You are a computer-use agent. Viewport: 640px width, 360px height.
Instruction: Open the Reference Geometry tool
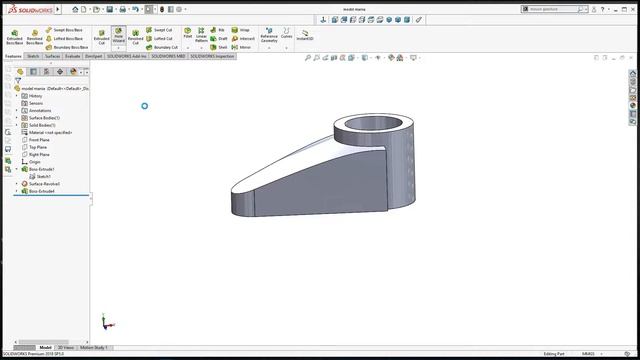[x=269, y=35]
